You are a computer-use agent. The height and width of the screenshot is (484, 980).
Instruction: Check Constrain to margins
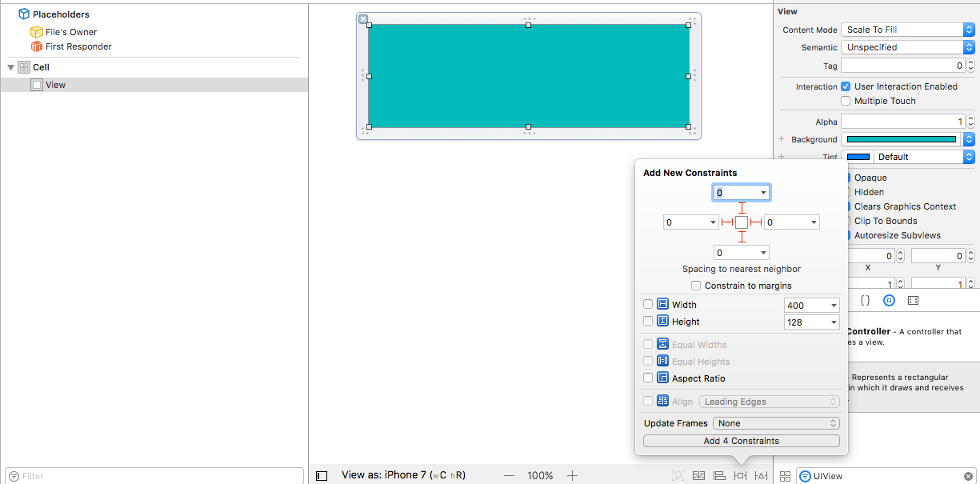click(696, 286)
